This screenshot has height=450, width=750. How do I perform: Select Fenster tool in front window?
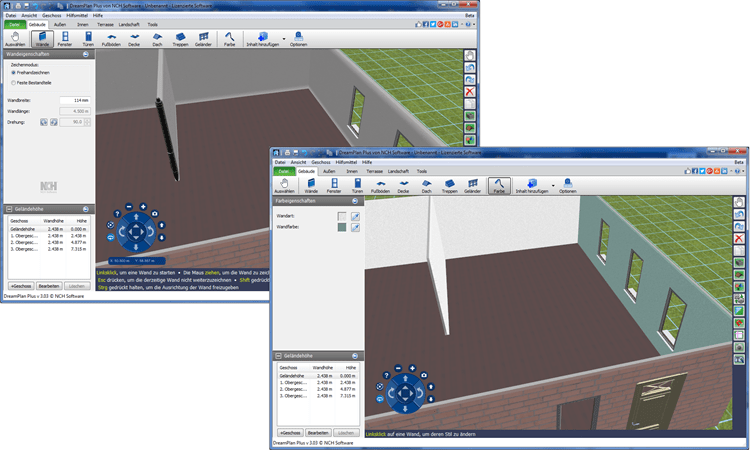tap(334, 186)
